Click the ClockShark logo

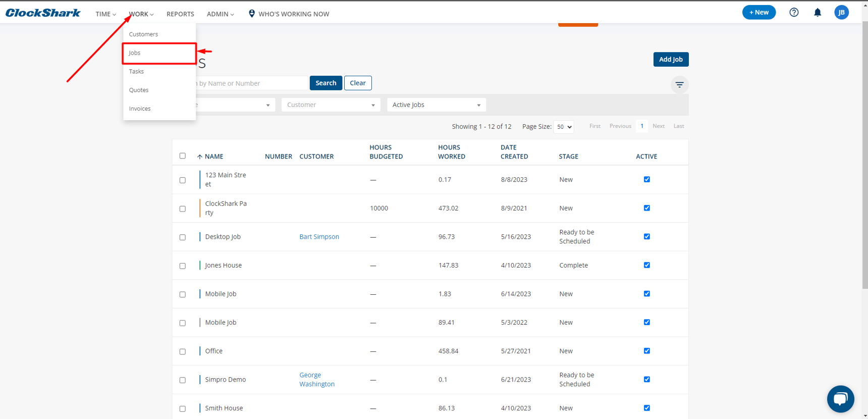click(x=43, y=13)
